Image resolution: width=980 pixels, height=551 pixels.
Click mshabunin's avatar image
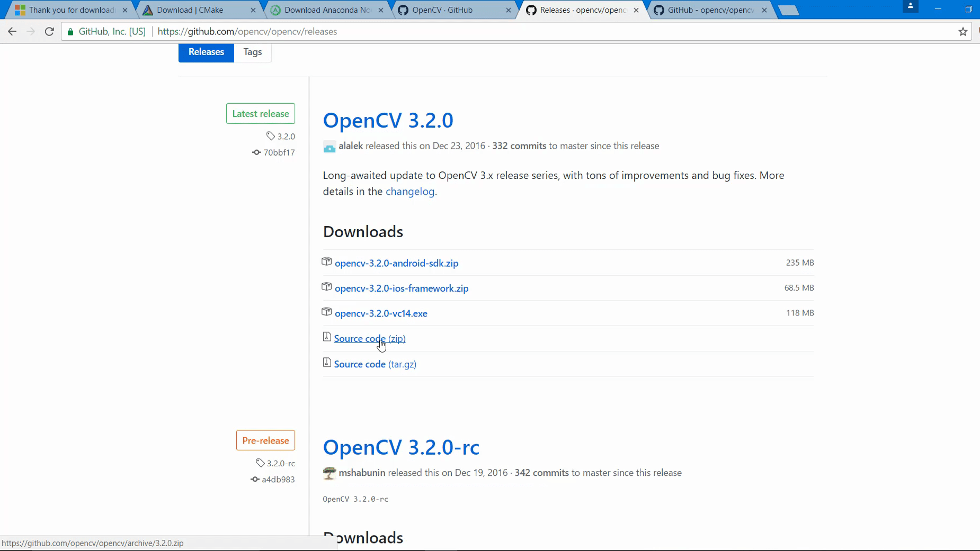(x=329, y=473)
